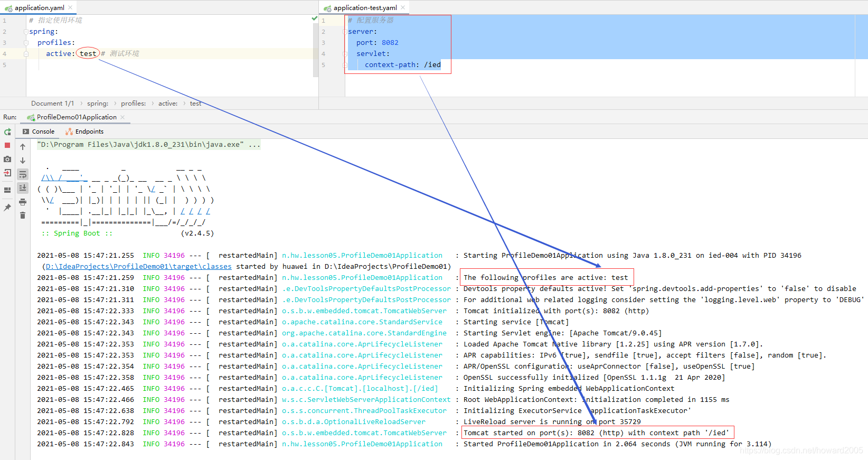Click the 'test' value in application.yaml
Viewport: 868px width, 460px height.
click(x=88, y=54)
